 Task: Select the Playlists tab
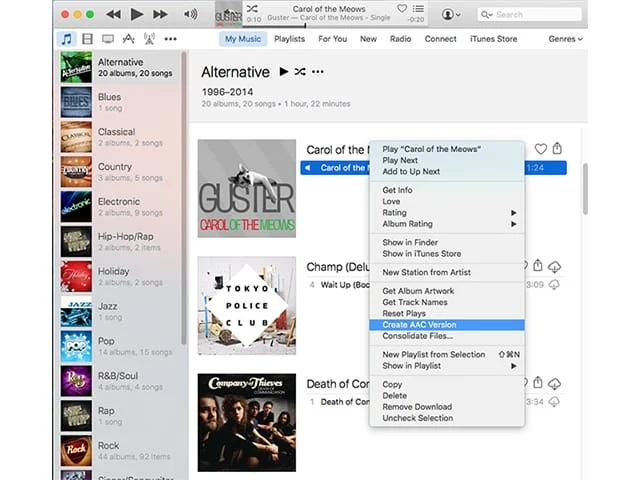point(289,39)
